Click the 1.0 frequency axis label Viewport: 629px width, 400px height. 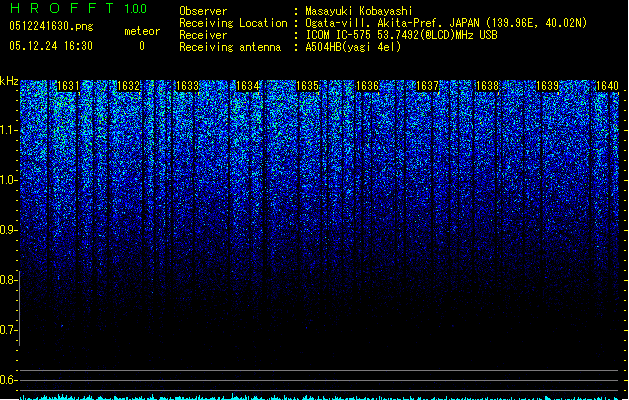coord(8,180)
